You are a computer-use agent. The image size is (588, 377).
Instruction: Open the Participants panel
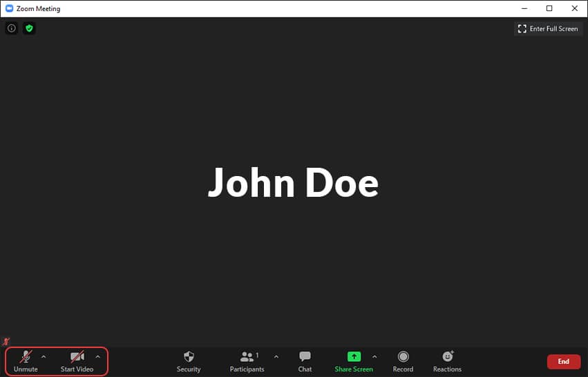[x=247, y=361]
